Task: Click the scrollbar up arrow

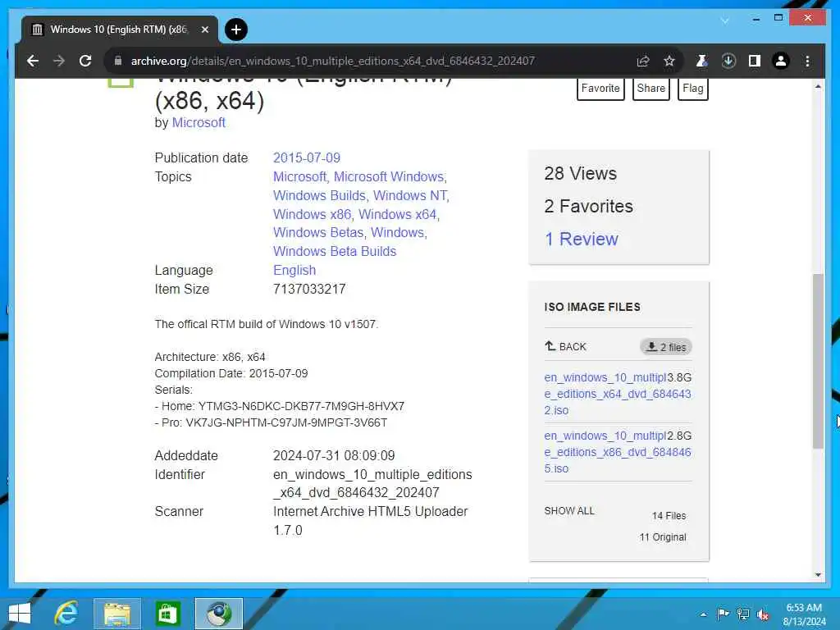Action: tap(818, 86)
